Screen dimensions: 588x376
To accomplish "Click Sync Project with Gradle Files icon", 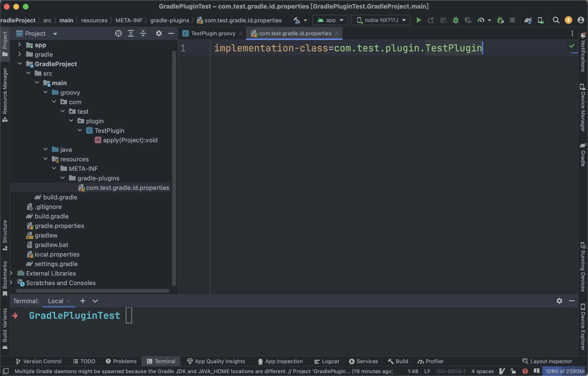I will tap(528, 20).
